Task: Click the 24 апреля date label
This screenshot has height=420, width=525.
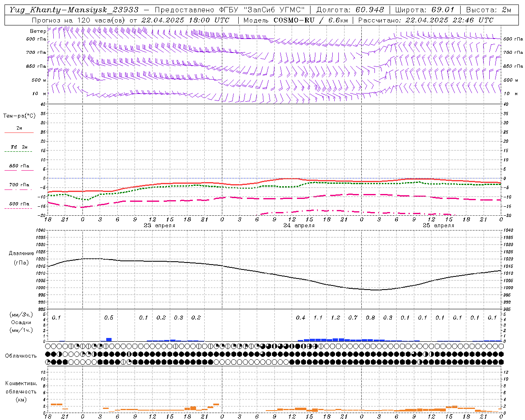Action: [x=299, y=226]
